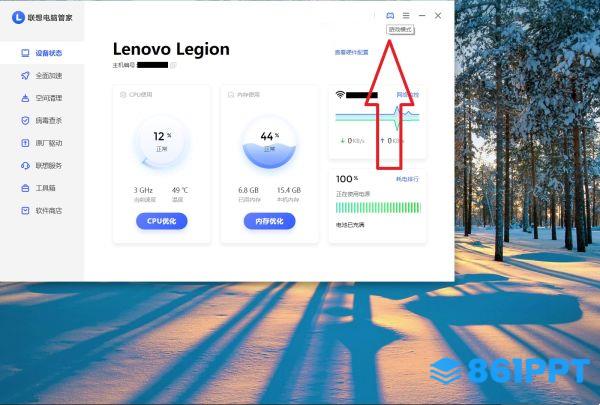Click the CPU优化 button
600x405 pixels.
161,221
